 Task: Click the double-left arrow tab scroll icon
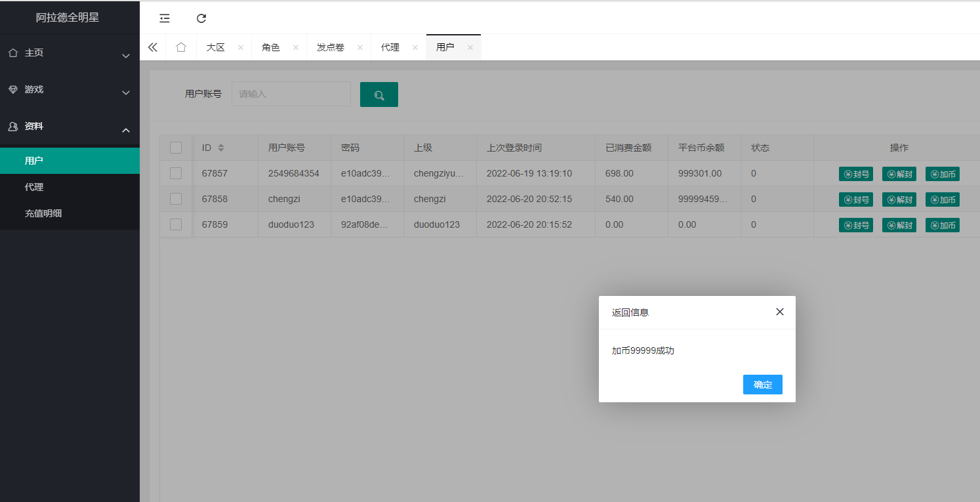click(x=153, y=47)
